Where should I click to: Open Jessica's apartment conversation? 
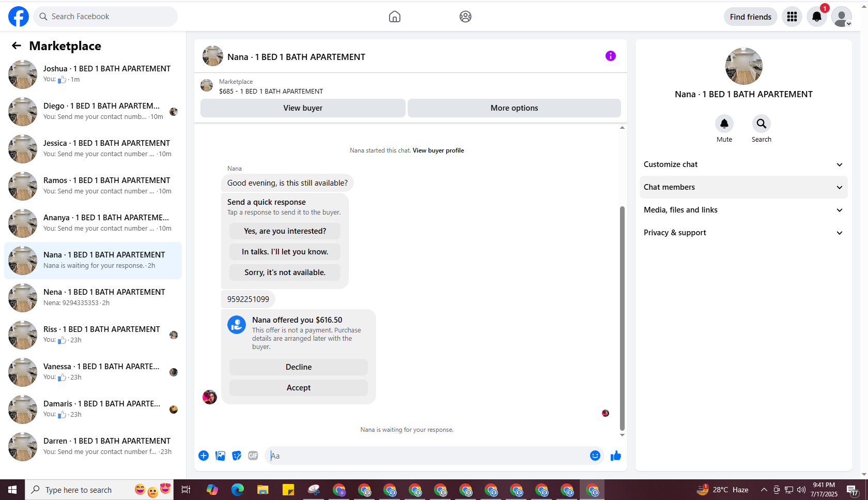[93, 149]
